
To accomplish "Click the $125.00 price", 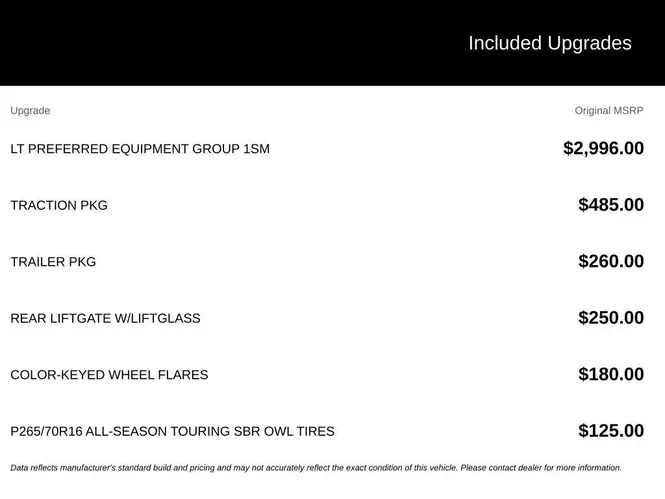I will click(x=611, y=431).
